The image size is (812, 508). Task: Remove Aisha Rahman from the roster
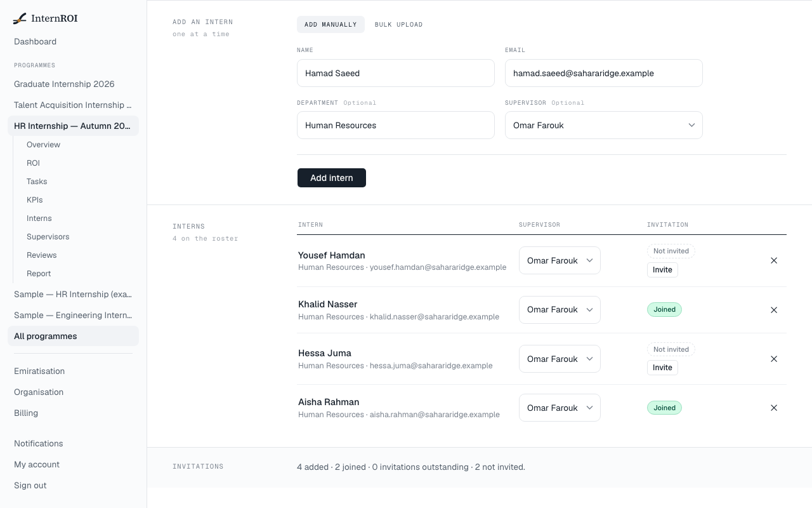[x=774, y=408]
